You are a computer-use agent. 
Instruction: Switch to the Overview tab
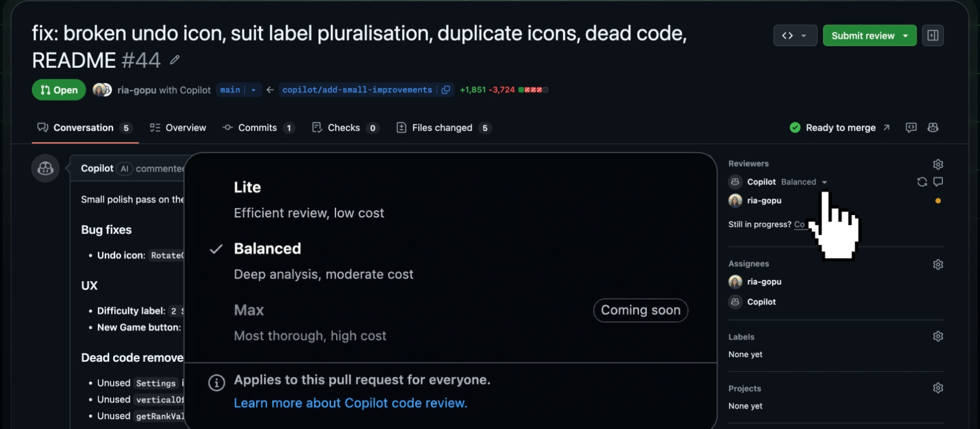177,128
